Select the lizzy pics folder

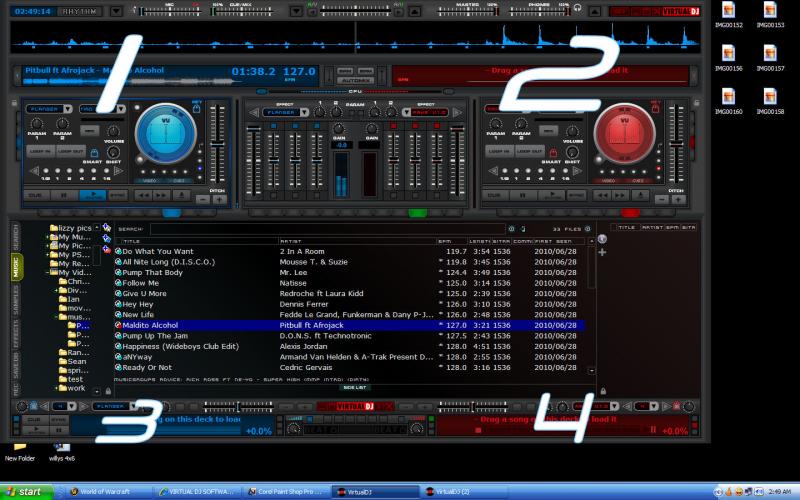click(70, 228)
